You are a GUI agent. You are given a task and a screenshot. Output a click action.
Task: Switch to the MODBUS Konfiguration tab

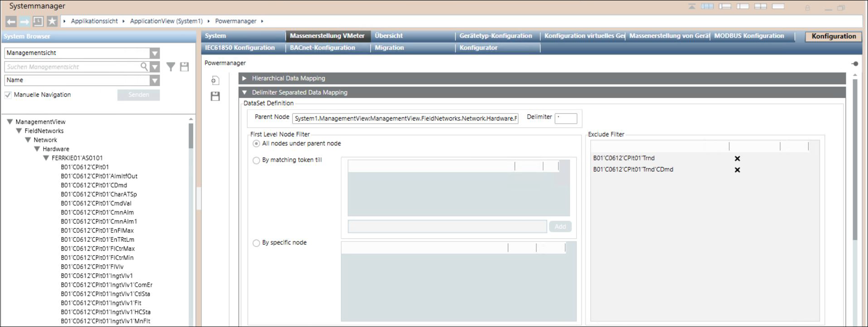tap(749, 36)
